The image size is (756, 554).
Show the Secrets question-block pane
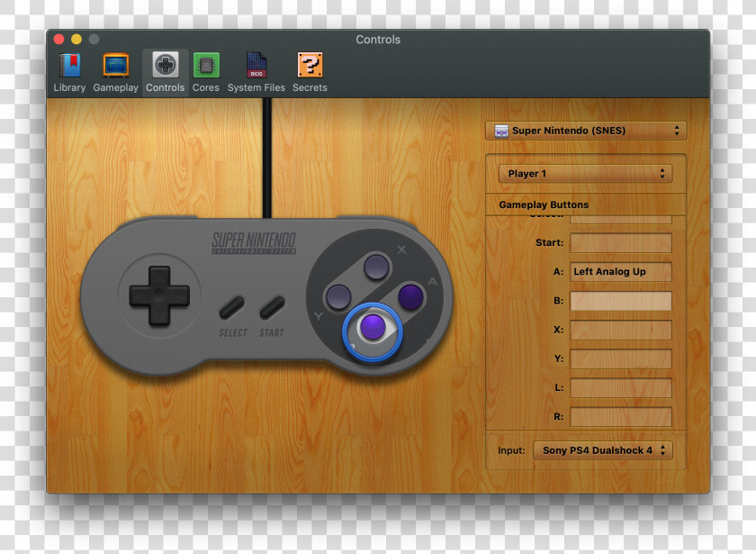(310, 72)
